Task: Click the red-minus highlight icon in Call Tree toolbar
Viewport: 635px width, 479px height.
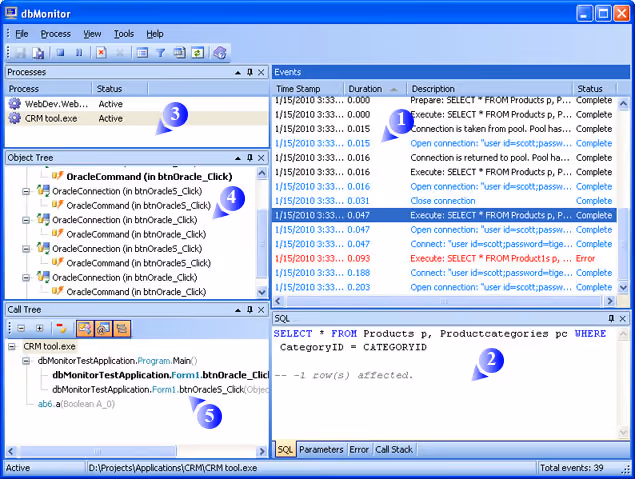Action: click(62, 328)
